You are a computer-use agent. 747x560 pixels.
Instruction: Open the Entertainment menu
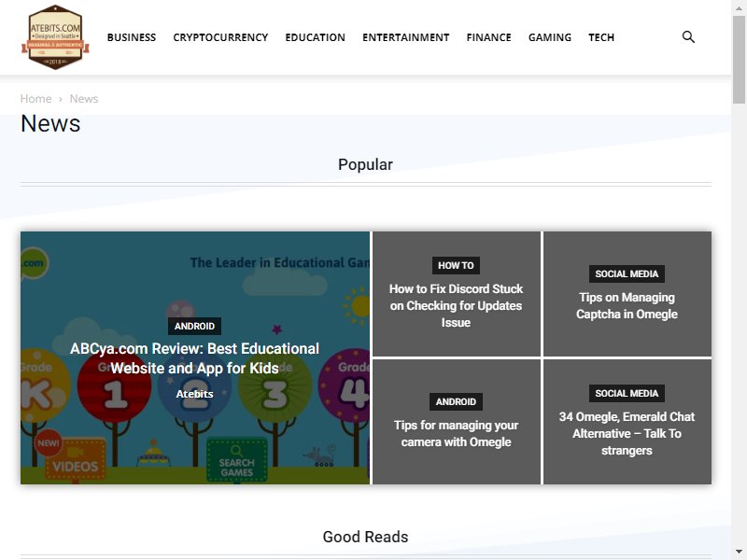(x=406, y=37)
